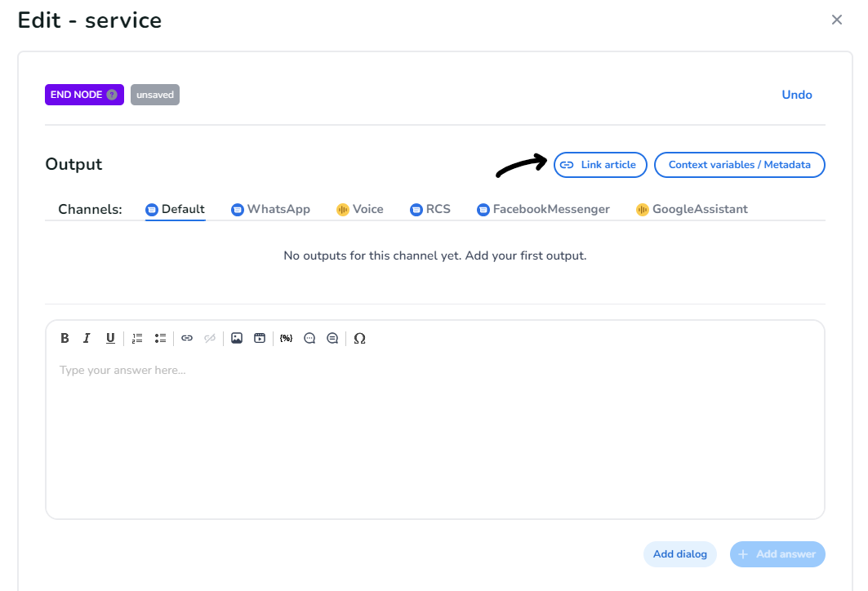Click the help icon on END NODE badge
Screen dimensions: 868x591
[x=112, y=95]
